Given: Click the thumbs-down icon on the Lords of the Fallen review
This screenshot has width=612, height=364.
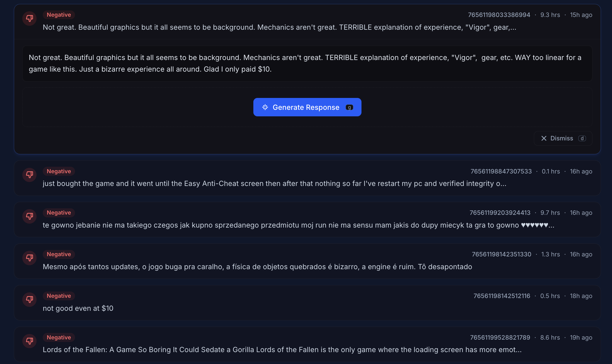Looking at the screenshot, I should coord(29,341).
